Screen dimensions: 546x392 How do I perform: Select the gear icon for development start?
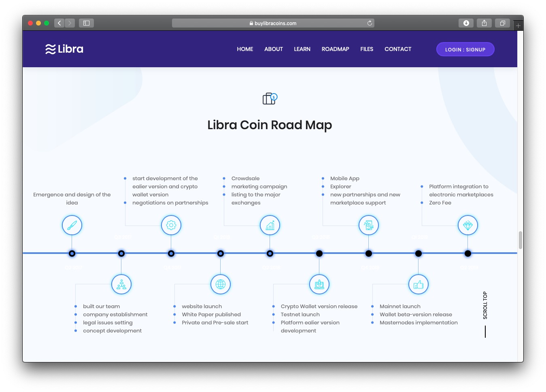click(x=171, y=225)
